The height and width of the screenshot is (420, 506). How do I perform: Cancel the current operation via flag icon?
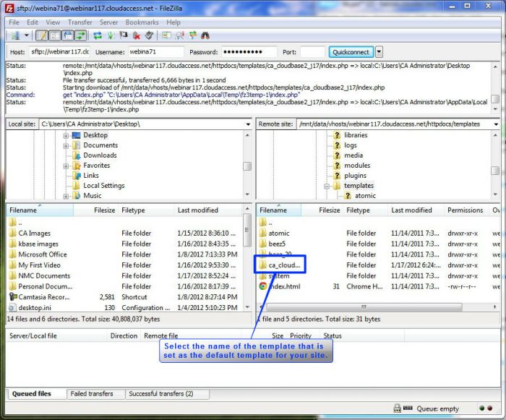click(x=124, y=35)
